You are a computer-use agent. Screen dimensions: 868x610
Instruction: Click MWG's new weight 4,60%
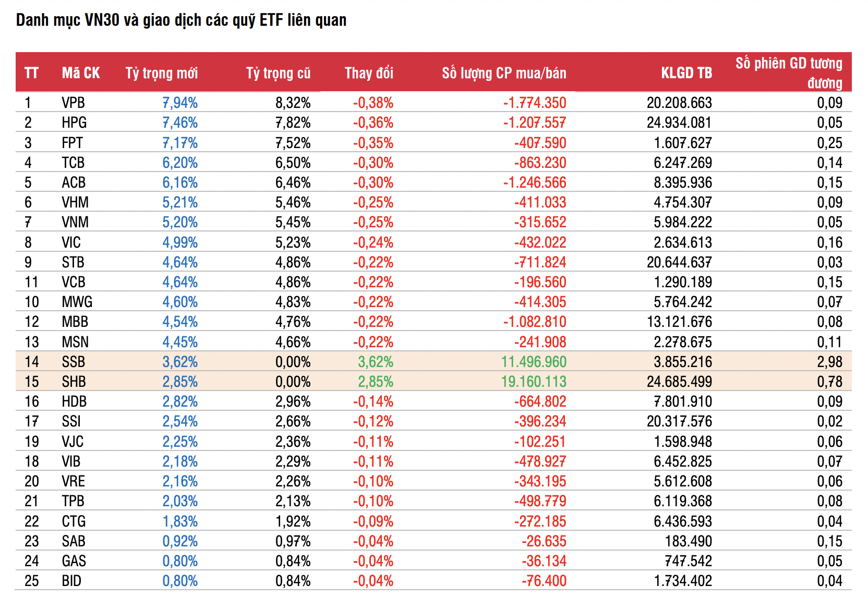180,302
